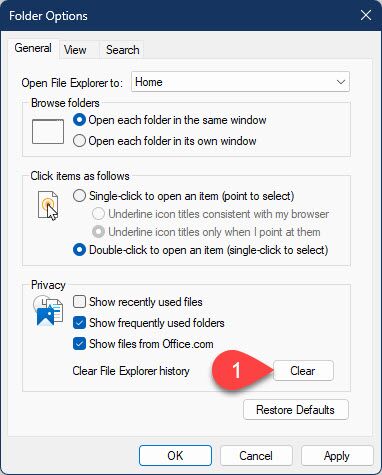The image size is (382, 475).
Task: Click the Home combo box field
Action: click(240, 82)
